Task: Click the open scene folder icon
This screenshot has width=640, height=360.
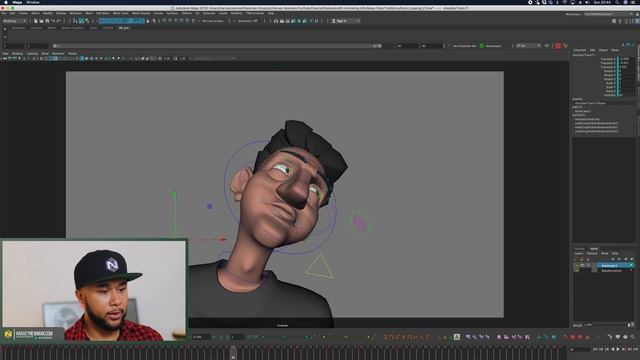Action: click(41, 21)
